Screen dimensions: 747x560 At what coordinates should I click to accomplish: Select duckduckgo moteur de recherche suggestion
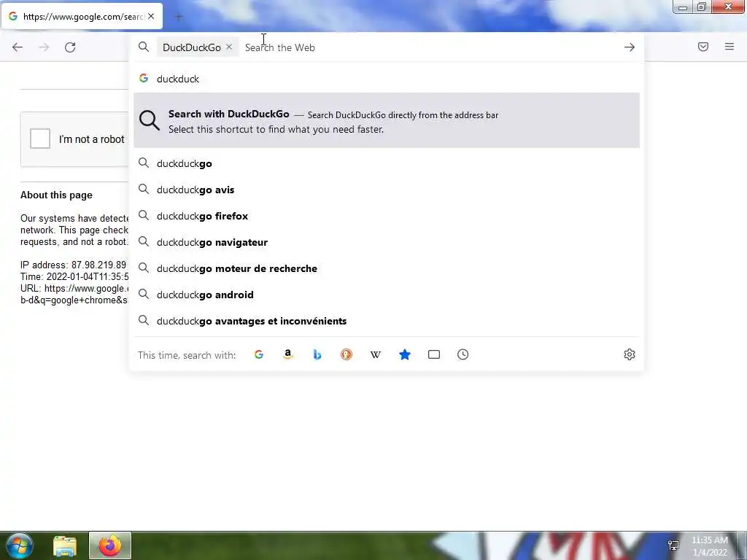[x=387, y=268]
